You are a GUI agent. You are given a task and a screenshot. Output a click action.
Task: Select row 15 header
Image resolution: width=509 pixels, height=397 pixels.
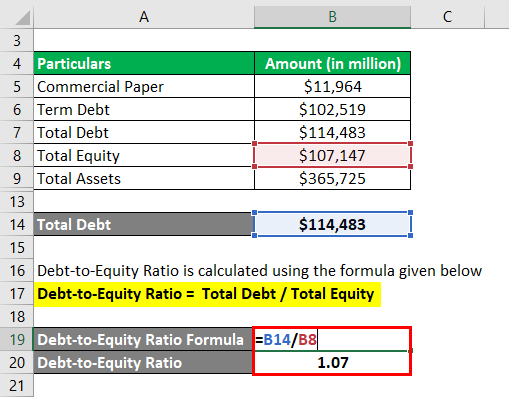17,248
